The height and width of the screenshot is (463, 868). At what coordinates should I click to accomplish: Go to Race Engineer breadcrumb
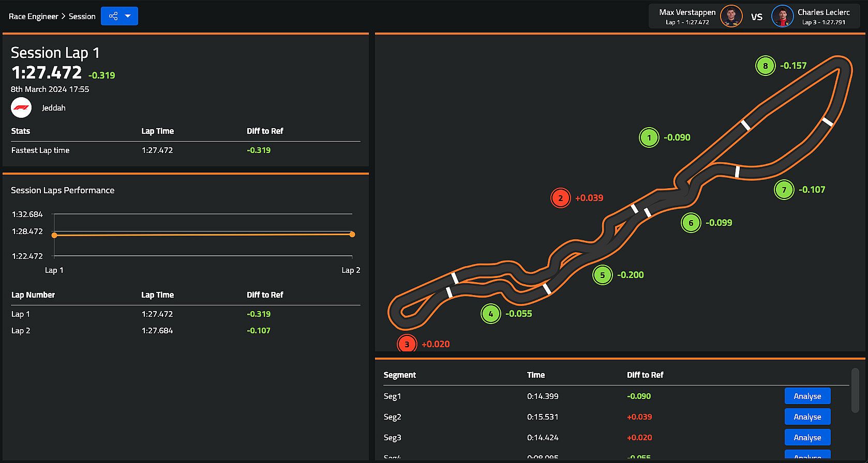[x=34, y=17]
